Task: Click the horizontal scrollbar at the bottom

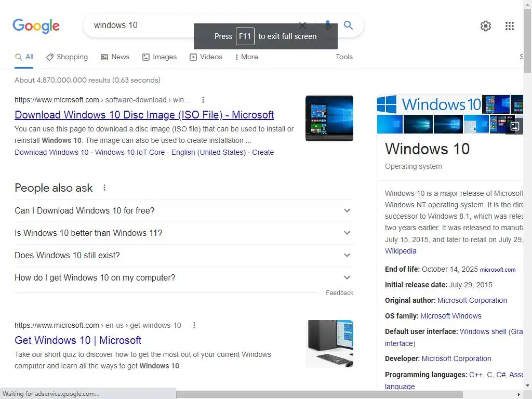Action: (x=319, y=394)
